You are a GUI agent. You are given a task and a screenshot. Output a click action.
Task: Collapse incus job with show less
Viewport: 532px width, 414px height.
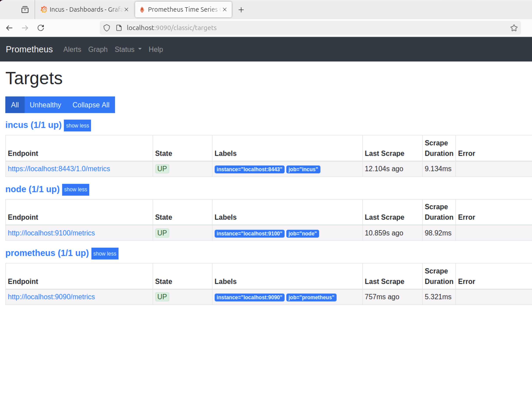coord(77,126)
